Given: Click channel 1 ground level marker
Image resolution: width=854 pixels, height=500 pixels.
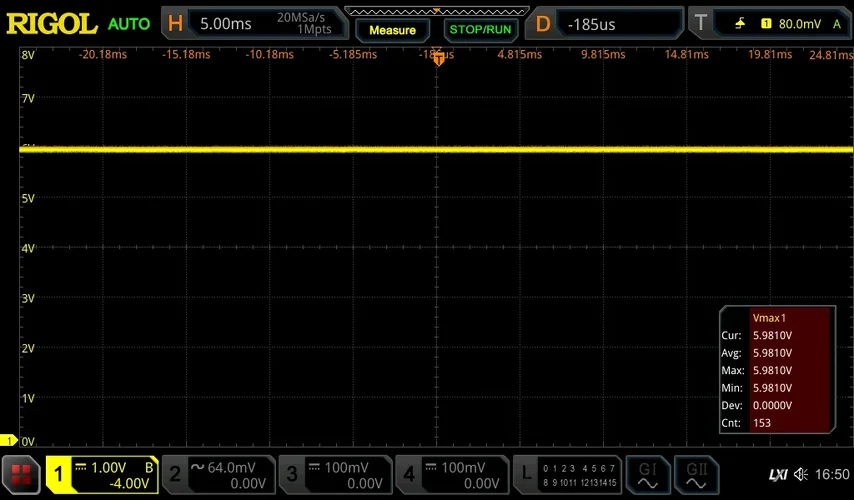Looking at the screenshot, I should [x=9, y=440].
